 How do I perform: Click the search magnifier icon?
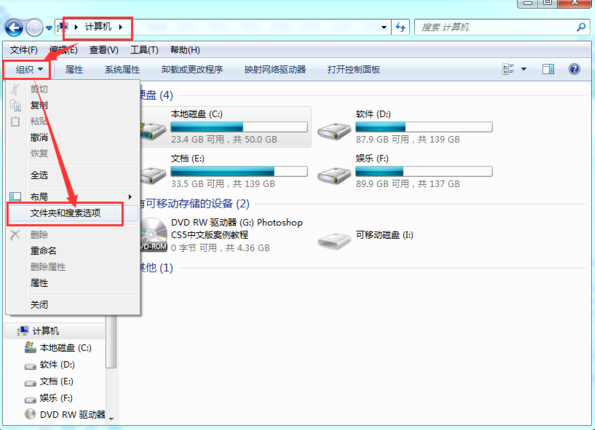[x=581, y=27]
